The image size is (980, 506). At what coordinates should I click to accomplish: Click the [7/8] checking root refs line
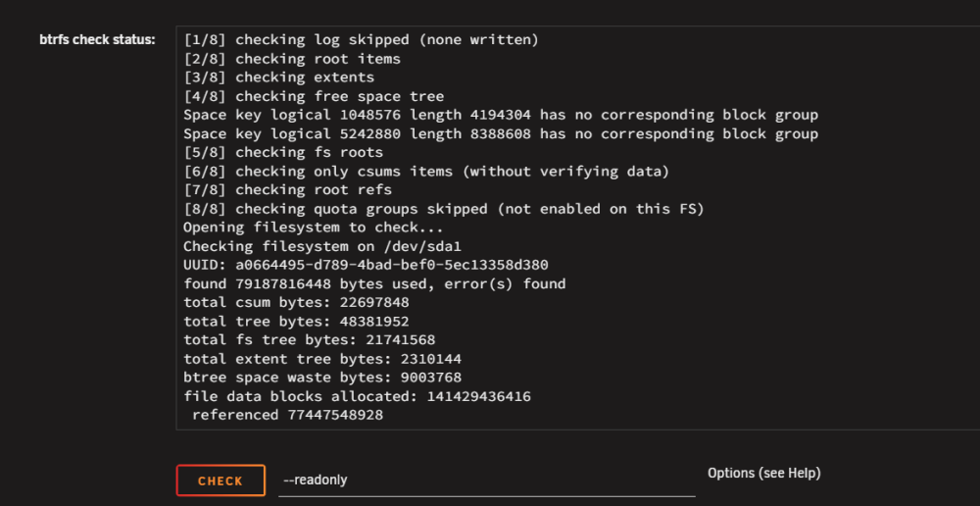pyautogui.click(x=287, y=190)
